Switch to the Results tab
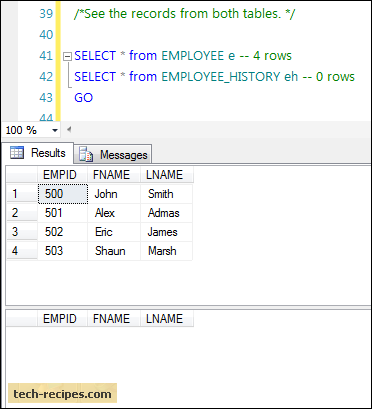The height and width of the screenshot is (409, 372). (39, 153)
